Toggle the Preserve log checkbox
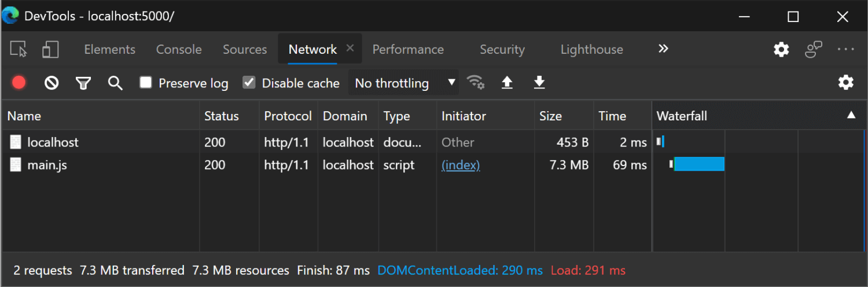The image size is (868, 287). pyautogui.click(x=146, y=83)
